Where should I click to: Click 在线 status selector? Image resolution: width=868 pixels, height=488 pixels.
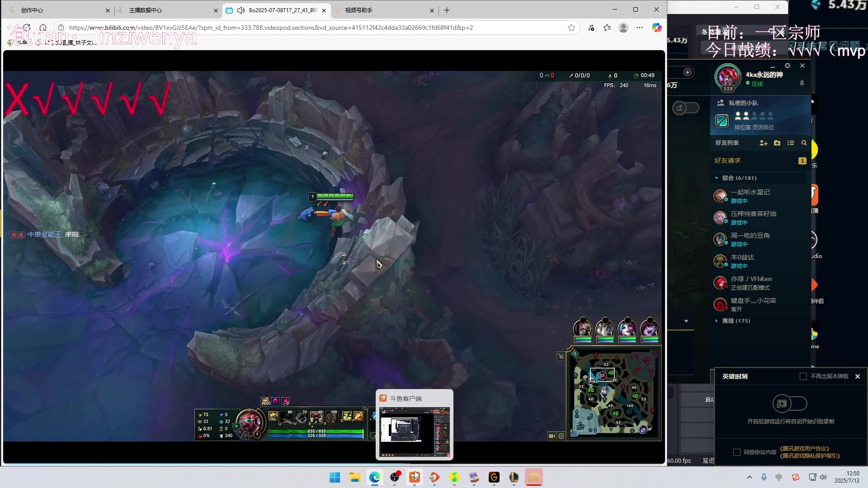(x=755, y=84)
